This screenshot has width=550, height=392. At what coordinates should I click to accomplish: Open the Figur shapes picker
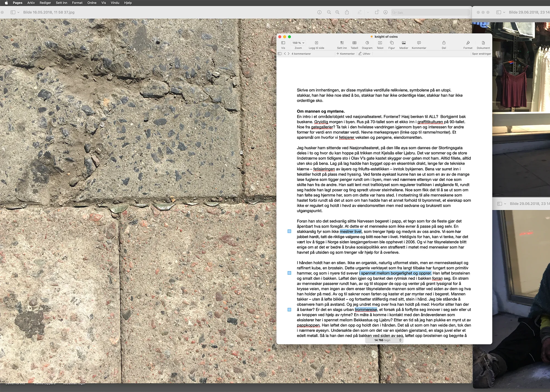click(x=392, y=43)
